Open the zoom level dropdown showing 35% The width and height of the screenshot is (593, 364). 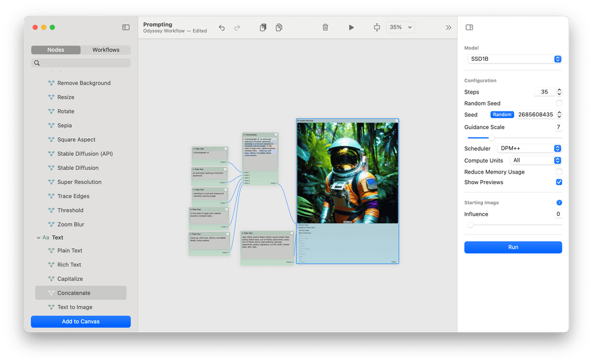pos(400,27)
